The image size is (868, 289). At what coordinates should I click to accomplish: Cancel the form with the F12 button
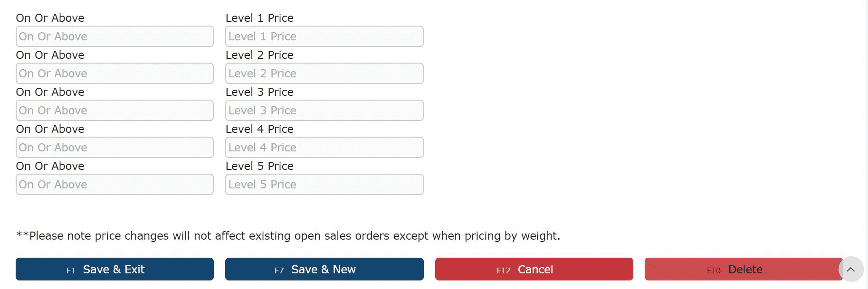pos(534,269)
